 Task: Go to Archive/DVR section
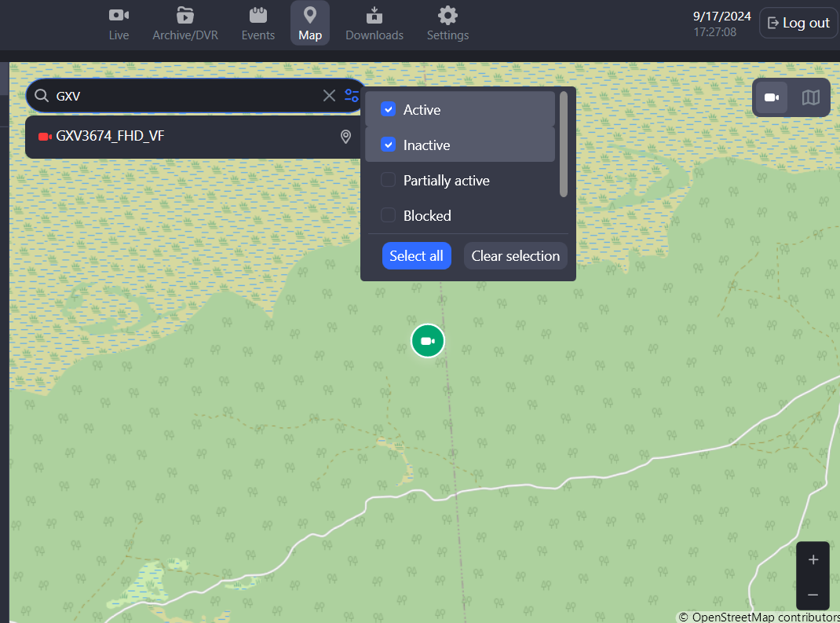[185, 24]
